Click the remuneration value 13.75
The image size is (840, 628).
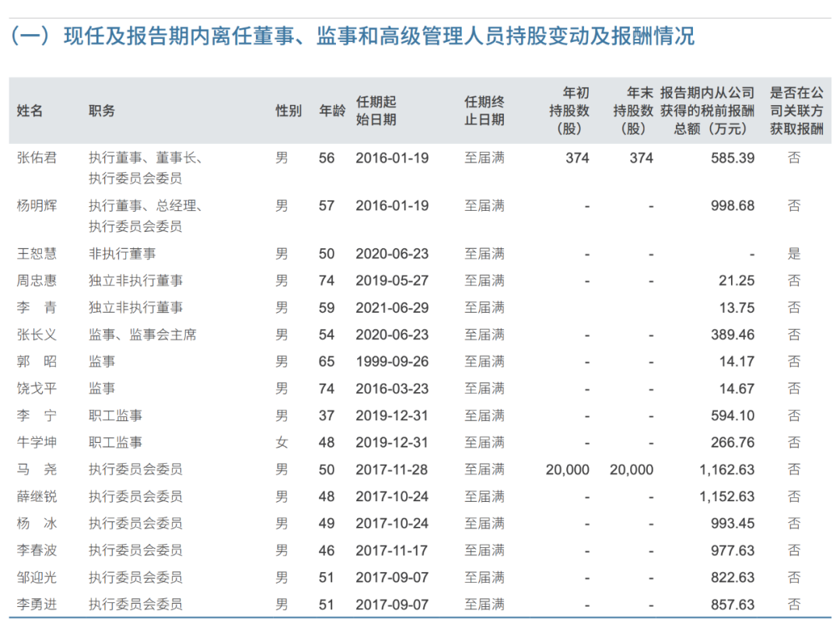point(736,308)
